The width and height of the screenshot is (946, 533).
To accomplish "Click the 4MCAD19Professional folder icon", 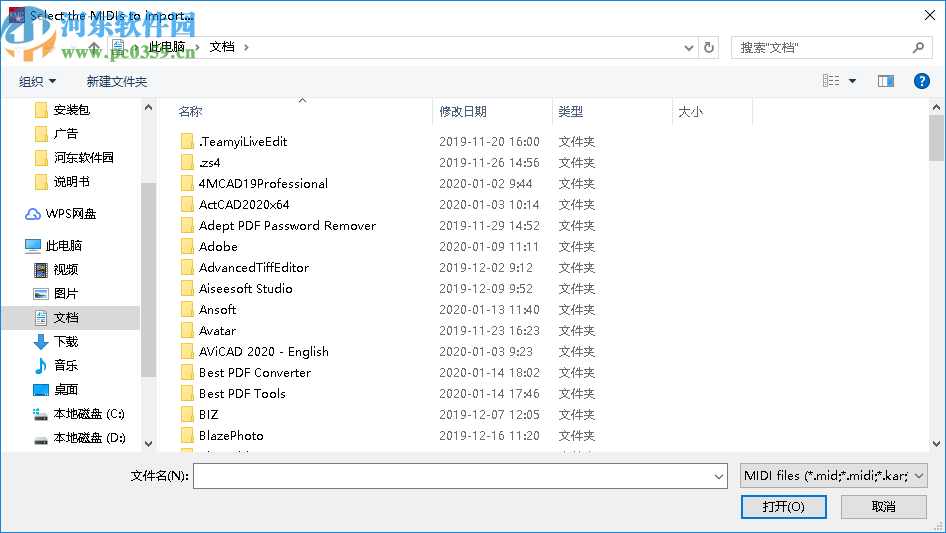I will 188,184.
